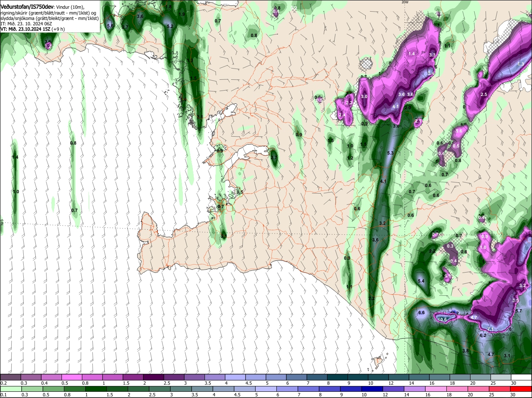Click the 6.2 value on the map
This screenshot has width=532, height=398.
483,335
